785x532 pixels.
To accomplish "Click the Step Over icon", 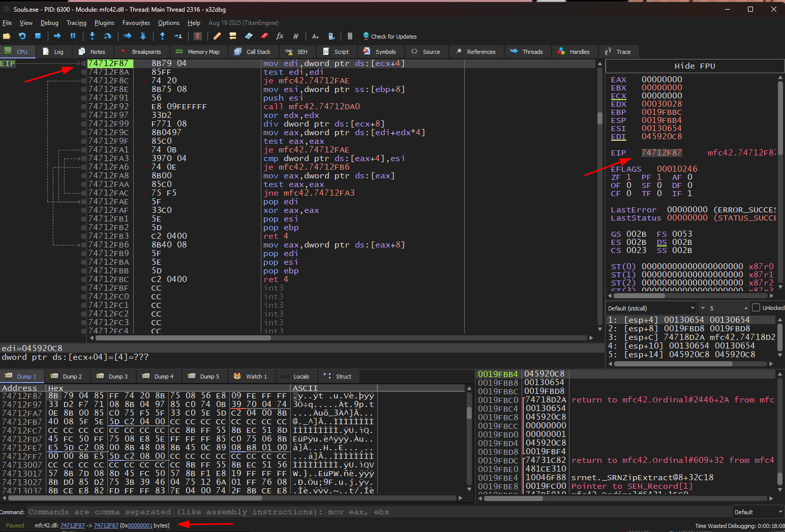I will 108,36.
